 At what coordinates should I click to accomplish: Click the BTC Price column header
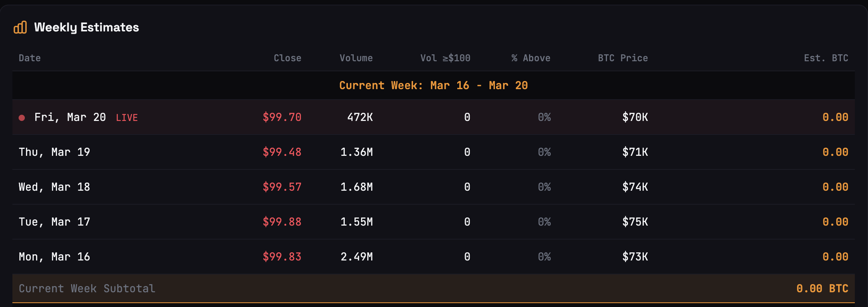(x=622, y=58)
